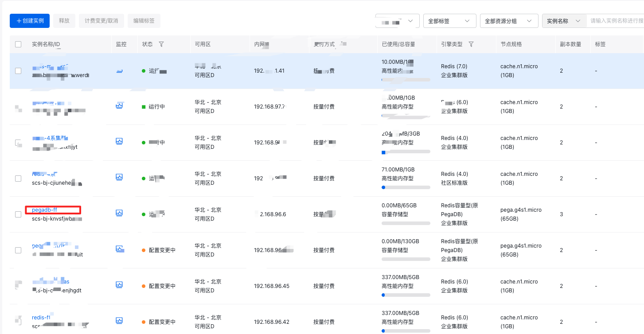Tick checkbox of pegadb-ff row
Viewport: 644px width, 334px height.
18,214
